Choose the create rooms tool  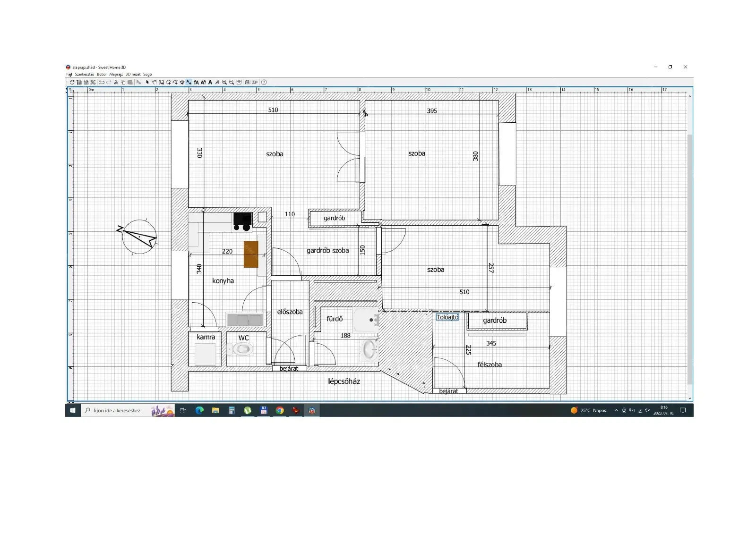click(x=169, y=82)
